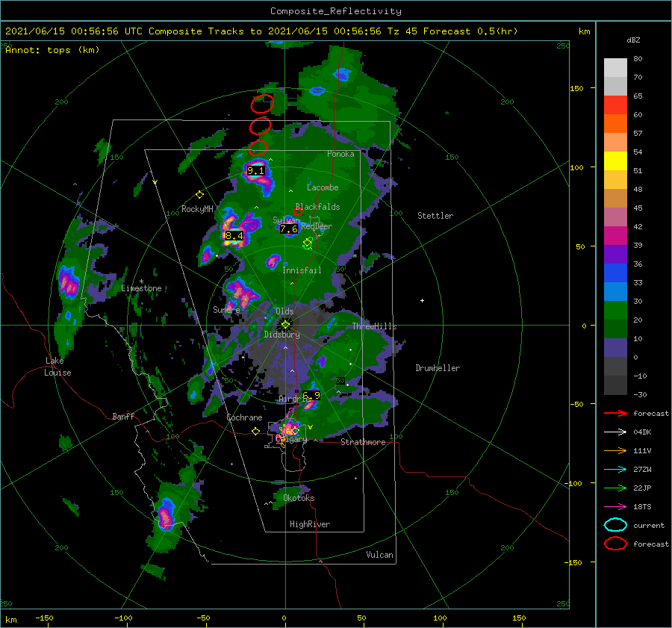Click the yellow diamond marker near Cochrane

256,431
